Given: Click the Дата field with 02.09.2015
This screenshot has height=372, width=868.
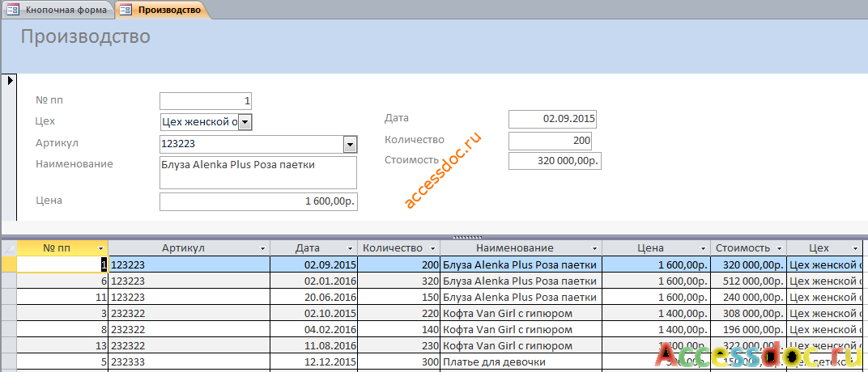Looking at the screenshot, I should (x=552, y=119).
